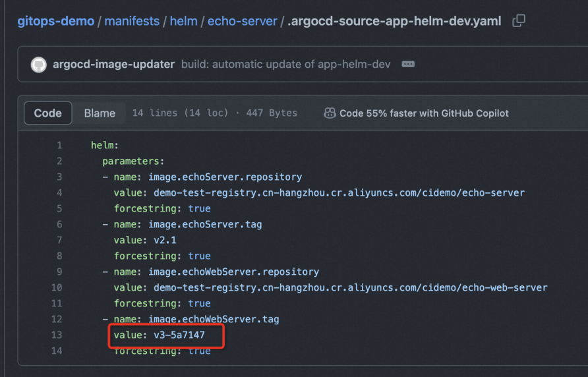Switch to the Code tab
Image resolution: width=588 pixels, height=377 pixels.
tap(47, 113)
